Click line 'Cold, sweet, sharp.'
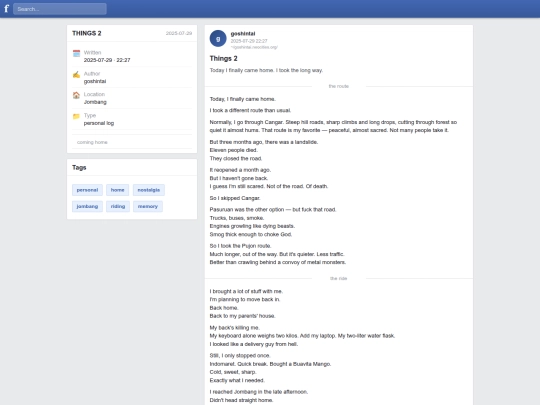 (233, 372)
